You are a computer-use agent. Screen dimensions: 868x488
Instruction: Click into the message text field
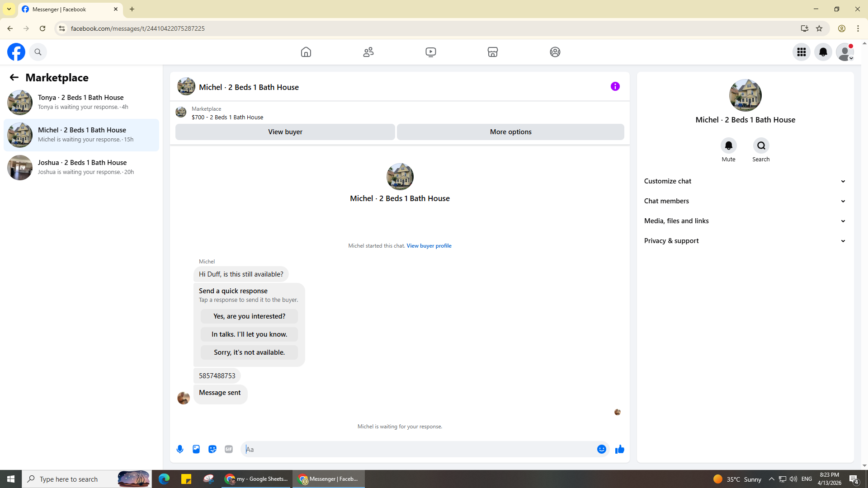click(x=419, y=449)
